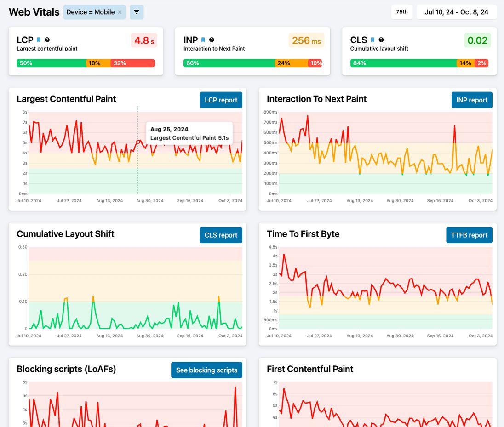This screenshot has height=427, width=504.
Task: Click the Aug 25 data point on LCP chart
Action: click(x=138, y=142)
